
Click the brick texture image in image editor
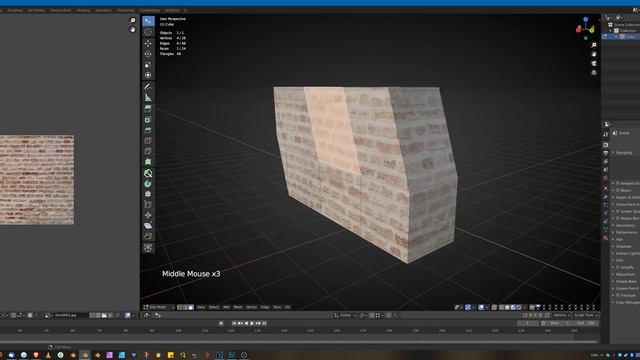pos(36,180)
